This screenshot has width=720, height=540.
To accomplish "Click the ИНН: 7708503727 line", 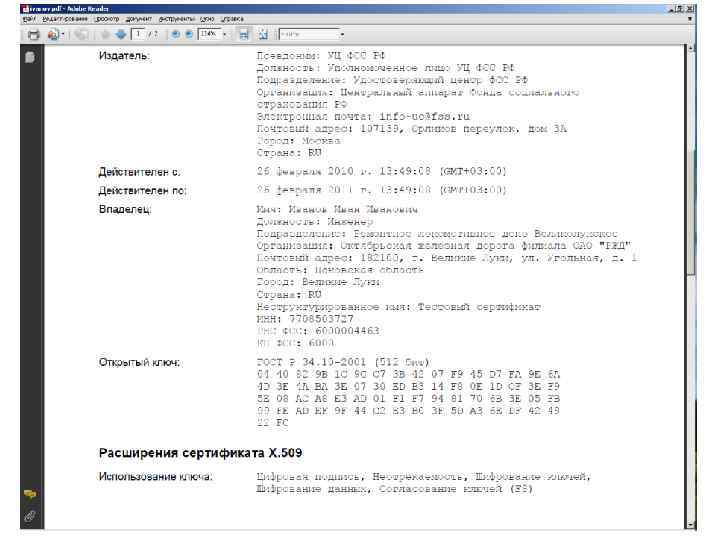I will [x=305, y=319].
